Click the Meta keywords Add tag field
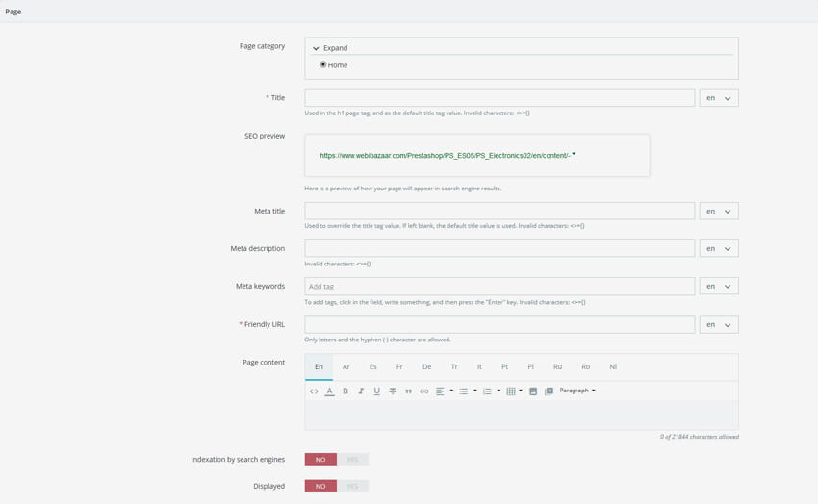The image size is (818, 504). click(499, 286)
